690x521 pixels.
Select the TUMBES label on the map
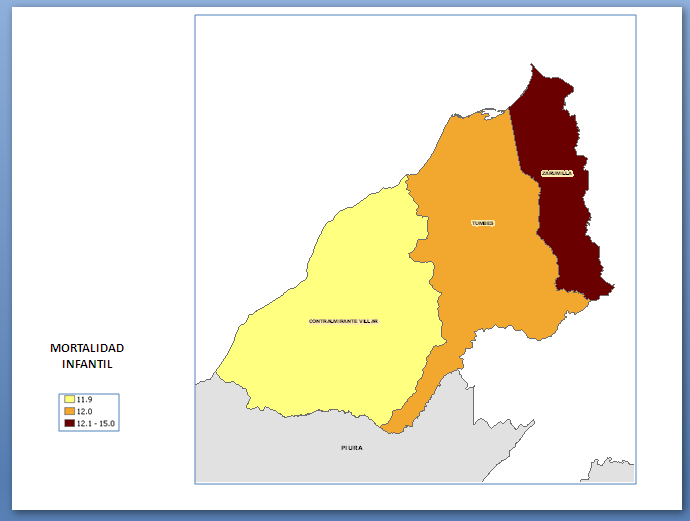[x=483, y=223]
